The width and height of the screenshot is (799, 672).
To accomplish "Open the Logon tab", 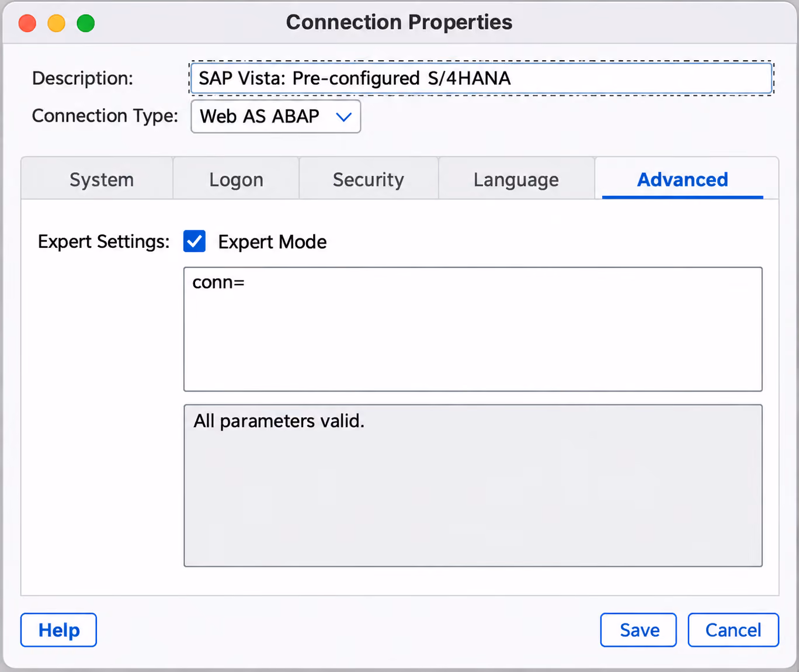I will point(236,179).
